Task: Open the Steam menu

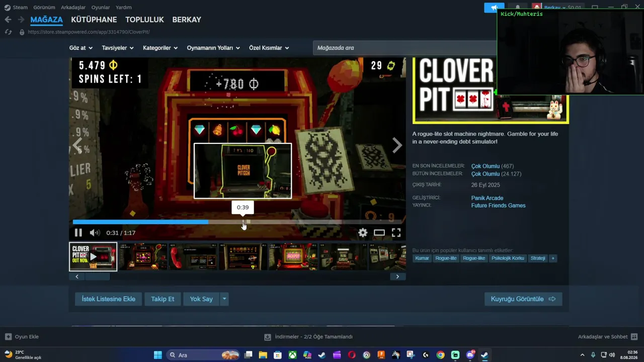Action: click(x=20, y=8)
